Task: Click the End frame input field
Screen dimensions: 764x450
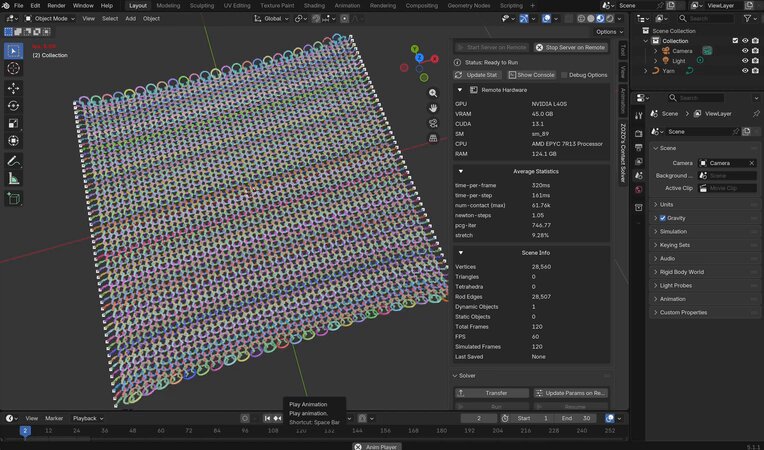Action: (x=577, y=418)
